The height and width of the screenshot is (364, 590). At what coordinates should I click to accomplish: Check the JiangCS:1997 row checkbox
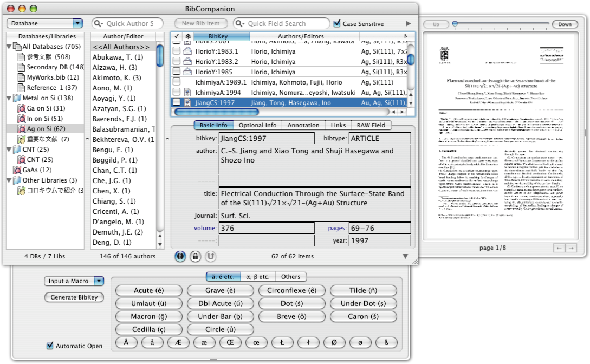[x=176, y=102]
